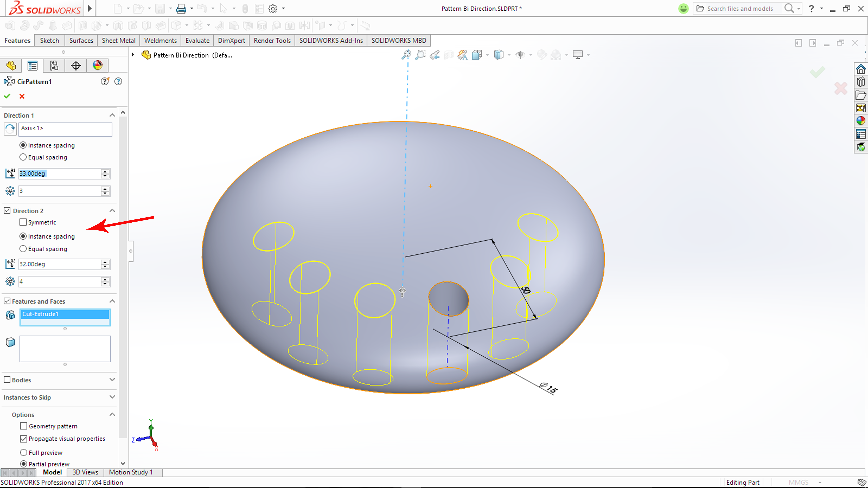Accept CirPattern1 with the green checkmark
This screenshot has width=868, height=488.
[x=7, y=96]
